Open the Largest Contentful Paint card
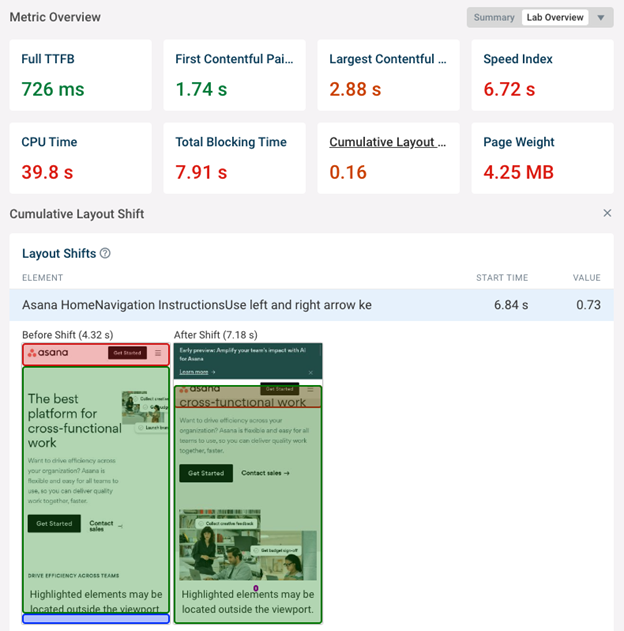 pyautogui.click(x=388, y=75)
